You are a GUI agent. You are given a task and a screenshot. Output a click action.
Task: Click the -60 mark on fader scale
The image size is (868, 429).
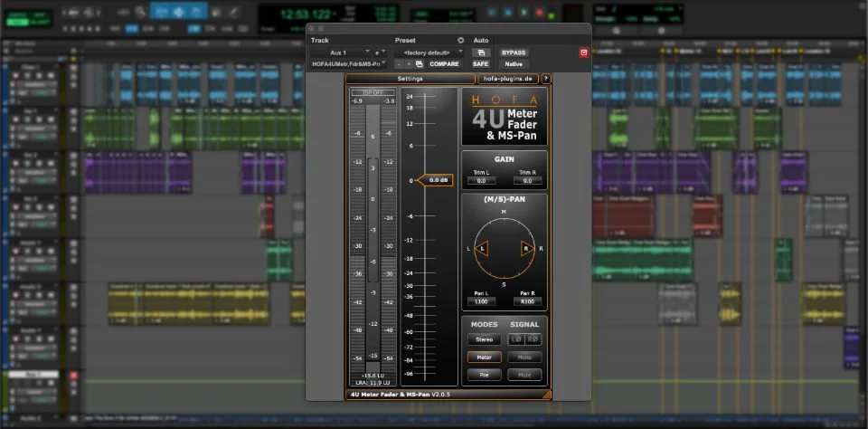(409, 332)
